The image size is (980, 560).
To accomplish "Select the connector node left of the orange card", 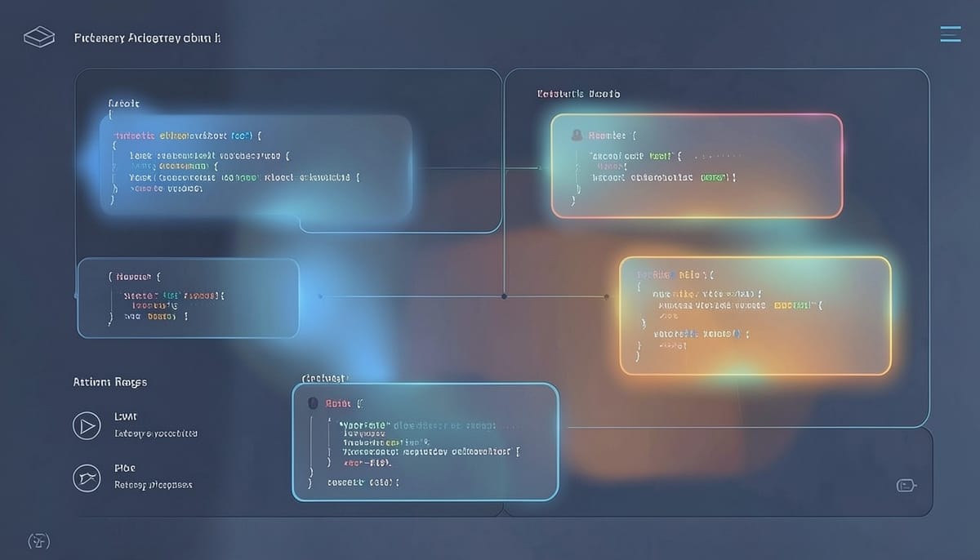I will tap(606, 296).
